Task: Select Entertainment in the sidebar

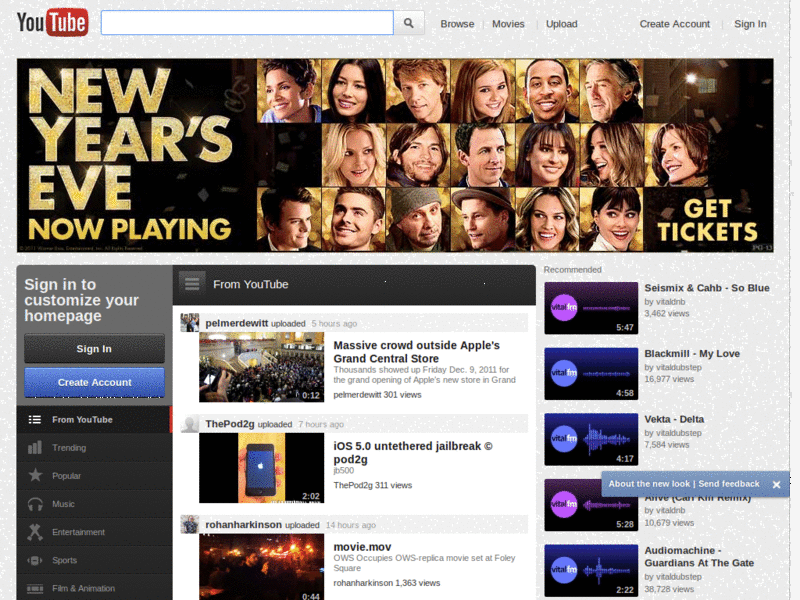Action: click(94, 532)
